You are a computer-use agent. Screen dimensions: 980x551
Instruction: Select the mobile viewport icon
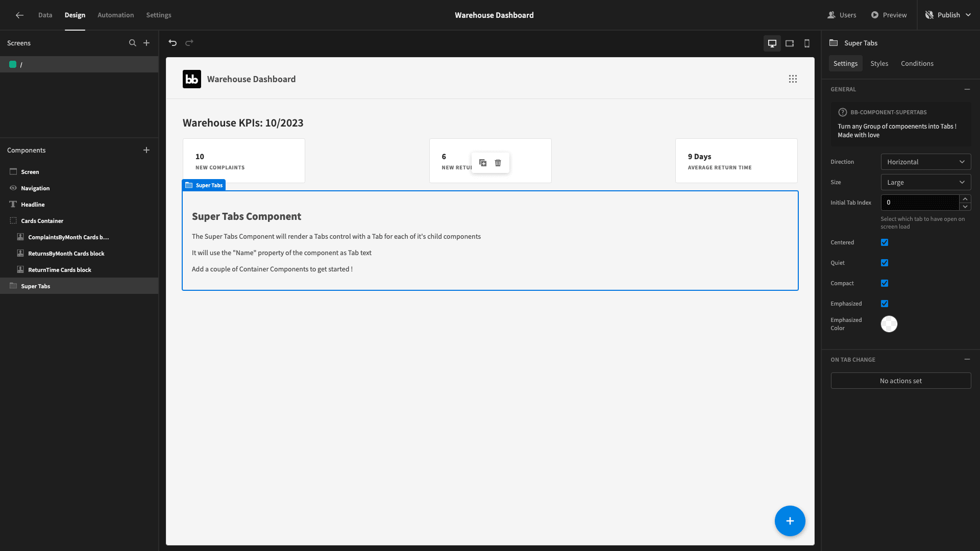pos(807,43)
